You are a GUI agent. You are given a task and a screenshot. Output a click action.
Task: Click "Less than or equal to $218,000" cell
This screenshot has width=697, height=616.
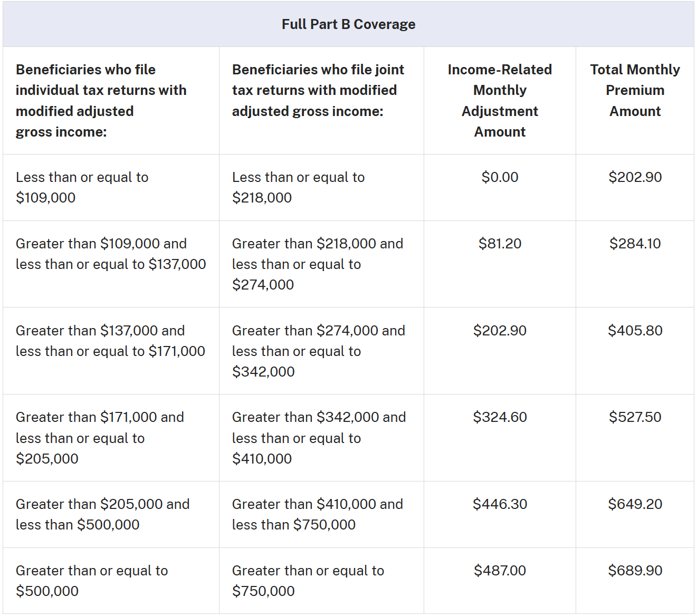pos(298,187)
